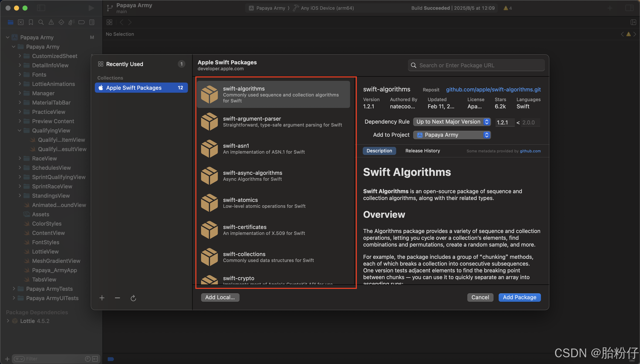Select the swift-certificates package row
The image size is (640, 364).
(273, 230)
